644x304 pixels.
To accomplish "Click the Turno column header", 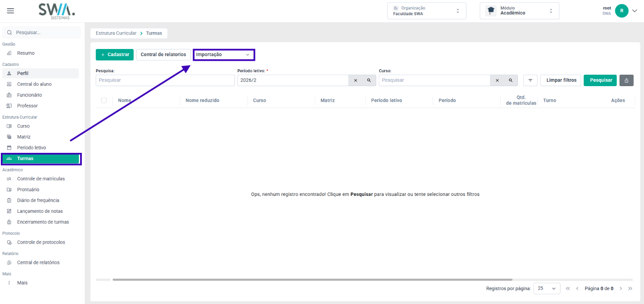I will point(550,100).
